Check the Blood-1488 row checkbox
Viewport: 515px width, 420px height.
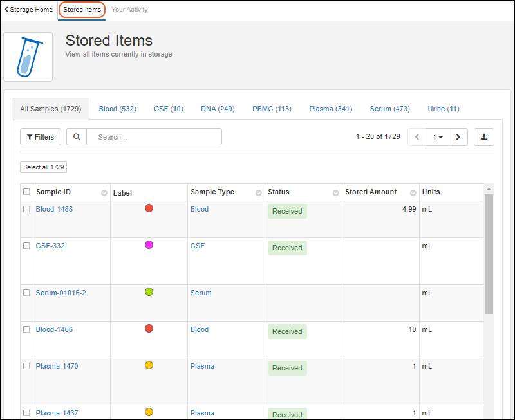point(26,209)
